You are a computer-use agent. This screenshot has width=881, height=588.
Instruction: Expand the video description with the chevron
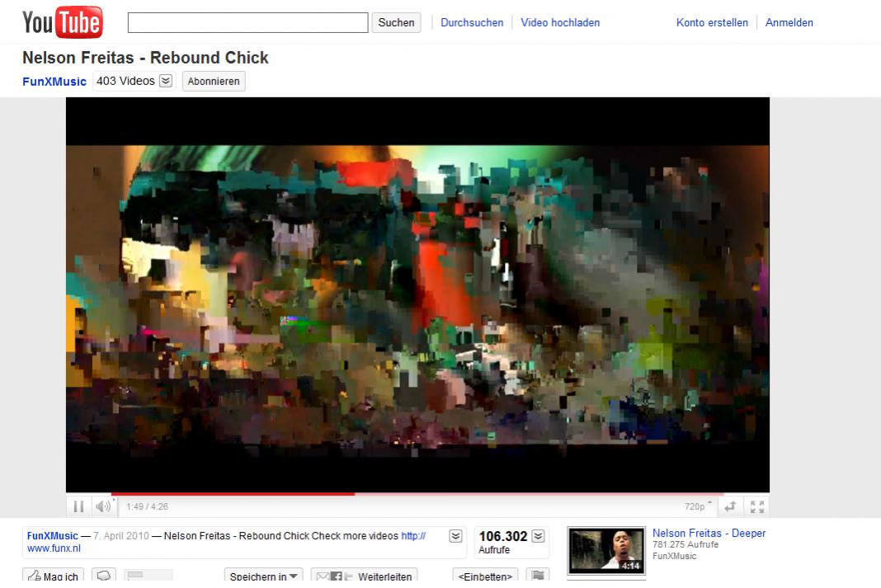pos(455,536)
